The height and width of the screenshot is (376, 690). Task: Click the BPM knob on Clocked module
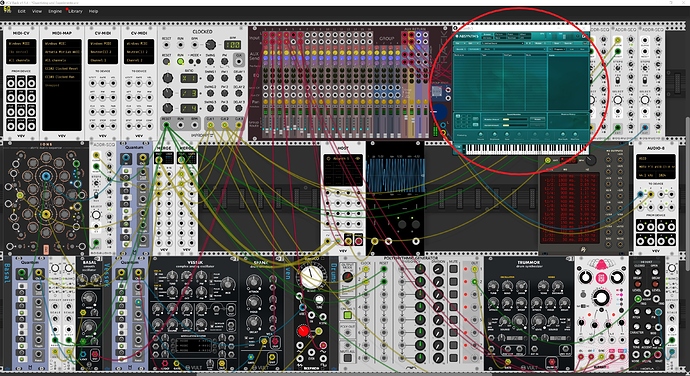click(x=211, y=44)
